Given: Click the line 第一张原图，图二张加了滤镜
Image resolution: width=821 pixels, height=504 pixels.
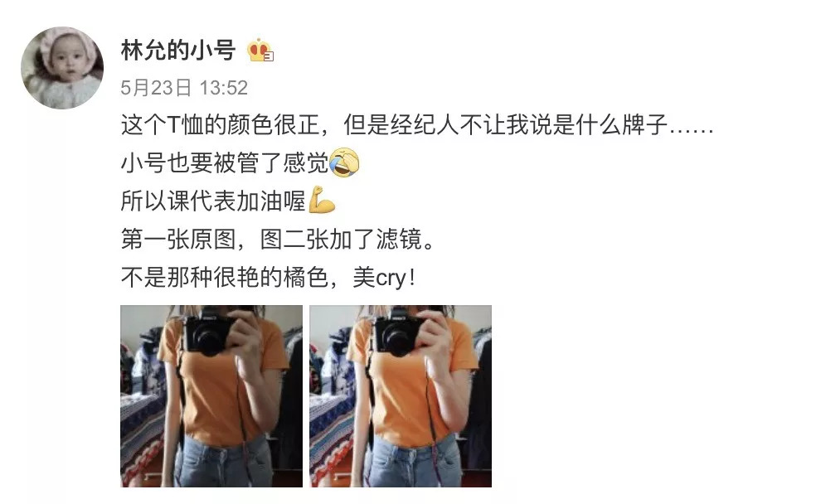Looking at the screenshot, I should (x=278, y=240).
